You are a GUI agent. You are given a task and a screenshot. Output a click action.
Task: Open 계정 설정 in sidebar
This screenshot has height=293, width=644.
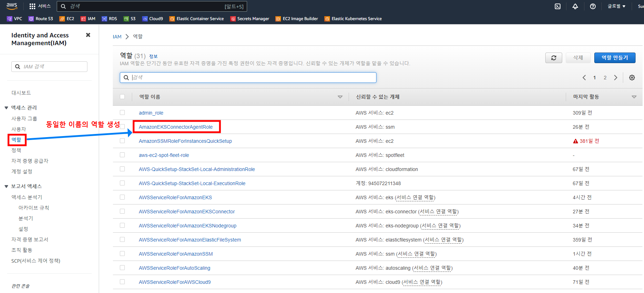[22, 171]
